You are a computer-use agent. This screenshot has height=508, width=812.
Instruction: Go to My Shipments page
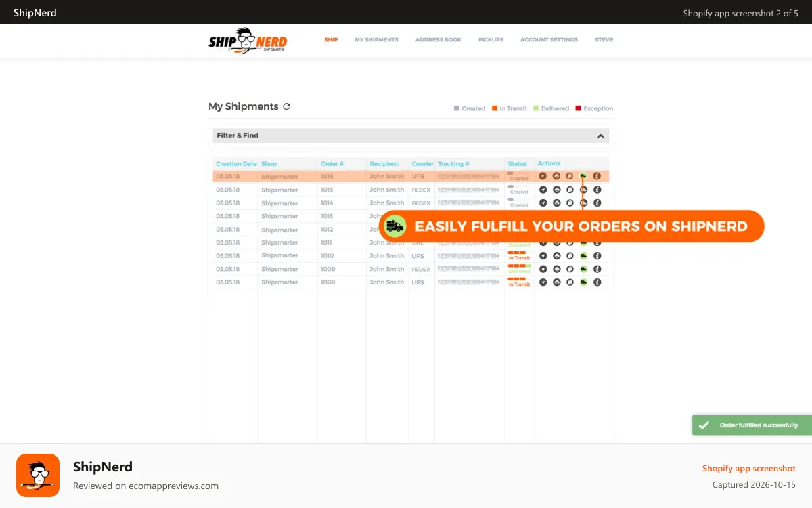point(376,40)
